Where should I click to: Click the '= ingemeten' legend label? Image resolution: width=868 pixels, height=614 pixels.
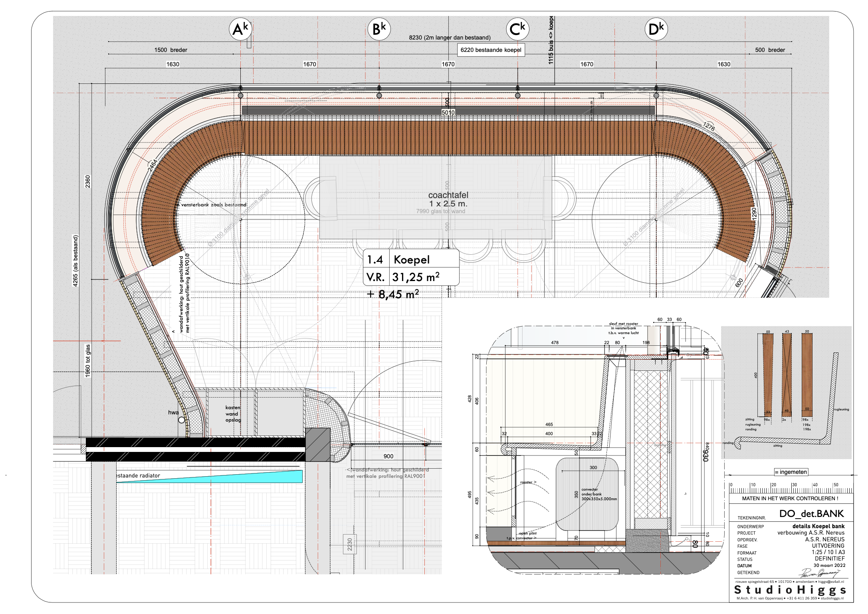click(791, 472)
